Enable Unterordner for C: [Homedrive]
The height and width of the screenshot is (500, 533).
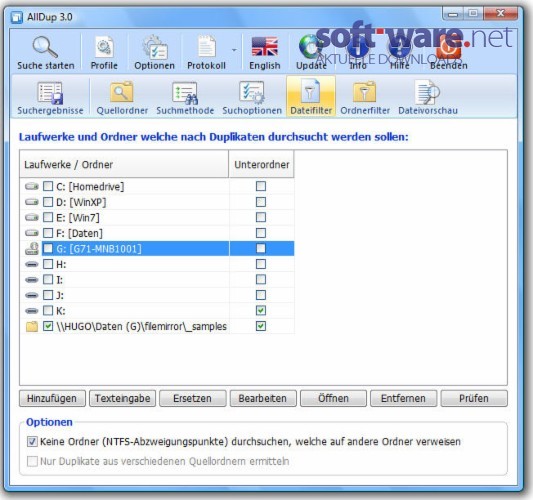click(261, 186)
